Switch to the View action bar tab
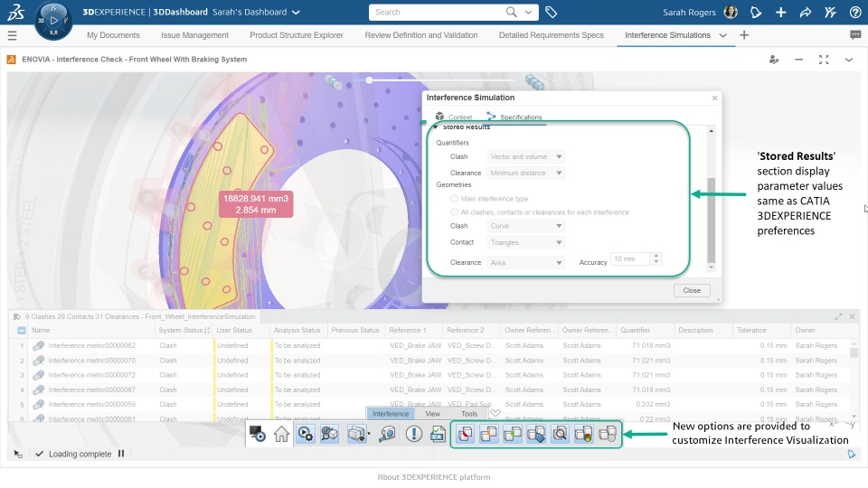The image size is (868, 488). pos(433,414)
